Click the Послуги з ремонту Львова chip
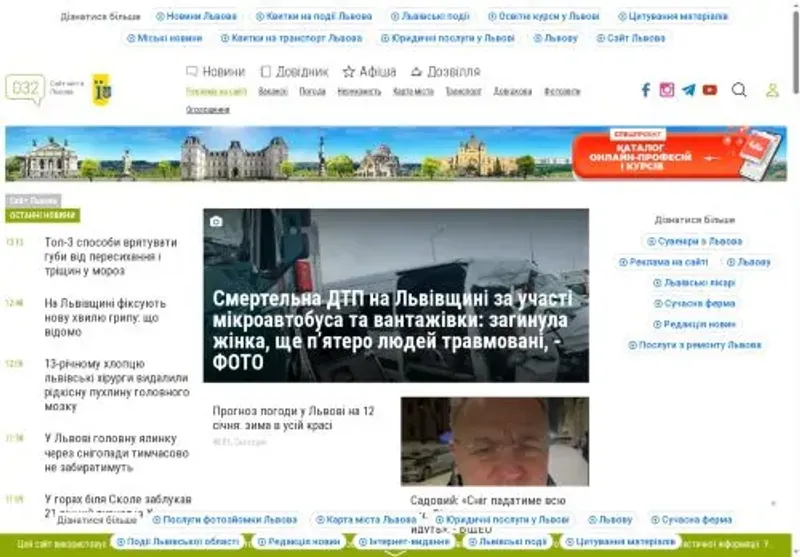 coord(694,345)
